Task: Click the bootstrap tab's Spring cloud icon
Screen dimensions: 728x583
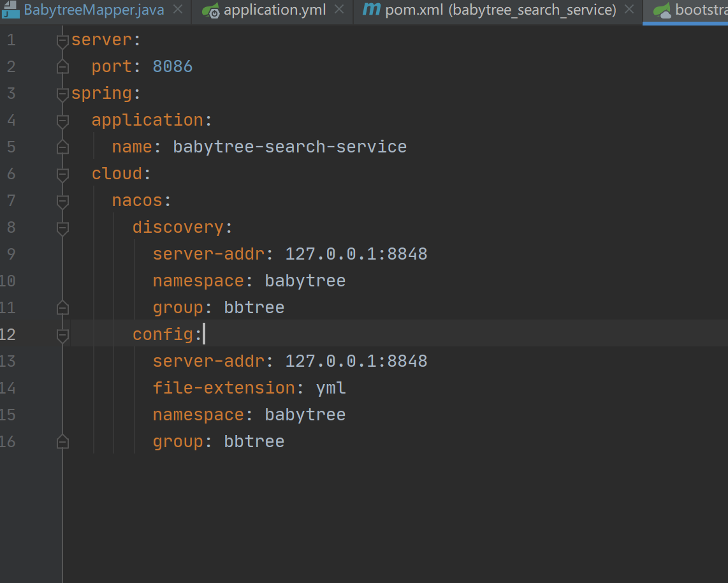Action: [x=663, y=10]
